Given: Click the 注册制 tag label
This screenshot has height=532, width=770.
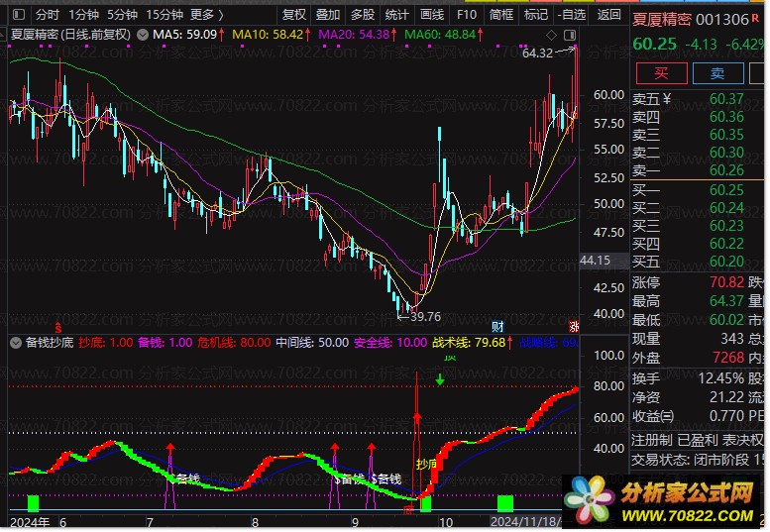Looking at the screenshot, I should [x=652, y=440].
